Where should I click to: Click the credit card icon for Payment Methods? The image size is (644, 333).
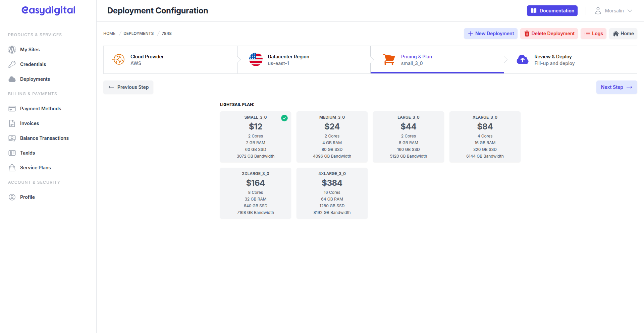tap(12, 109)
